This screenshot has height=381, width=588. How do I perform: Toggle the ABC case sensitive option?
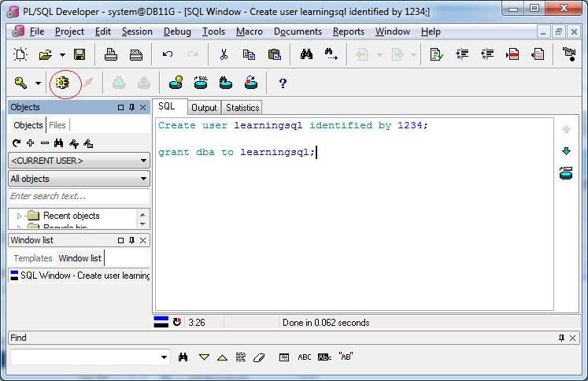coord(305,357)
